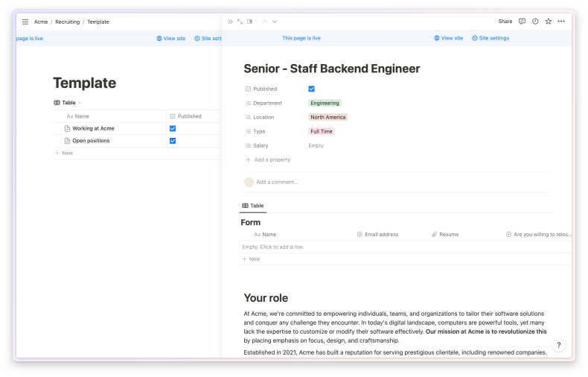Click the Email address column header in Form
Viewport: 588px width, 377px height.
[x=377, y=234]
